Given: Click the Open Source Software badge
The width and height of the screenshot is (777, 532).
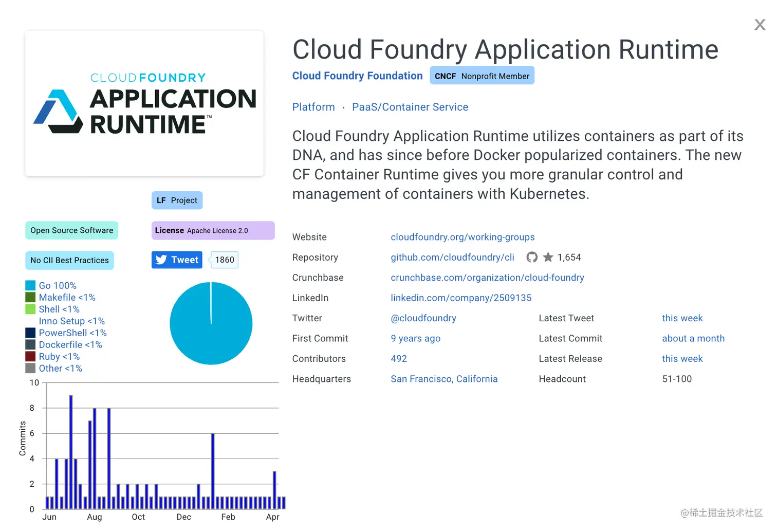Looking at the screenshot, I should pyautogui.click(x=71, y=230).
